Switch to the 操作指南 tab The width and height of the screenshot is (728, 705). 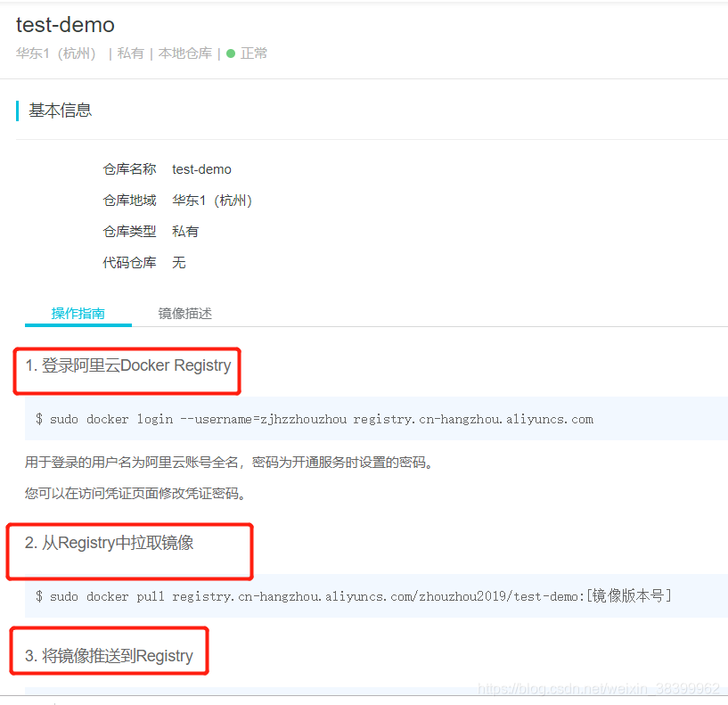tap(78, 314)
